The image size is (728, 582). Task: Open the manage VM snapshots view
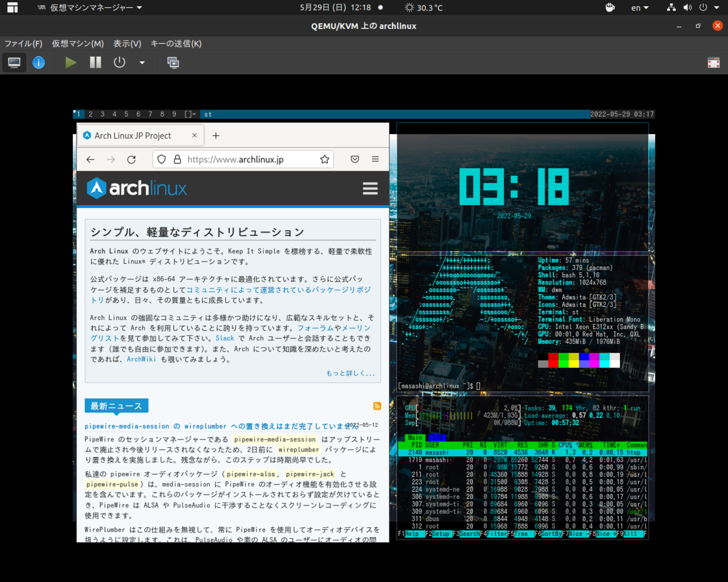(x=173, y=62)
